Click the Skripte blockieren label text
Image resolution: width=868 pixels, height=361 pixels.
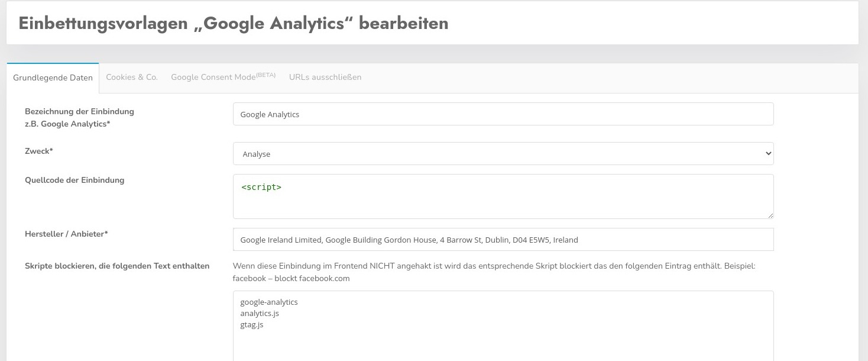[117, 266]
